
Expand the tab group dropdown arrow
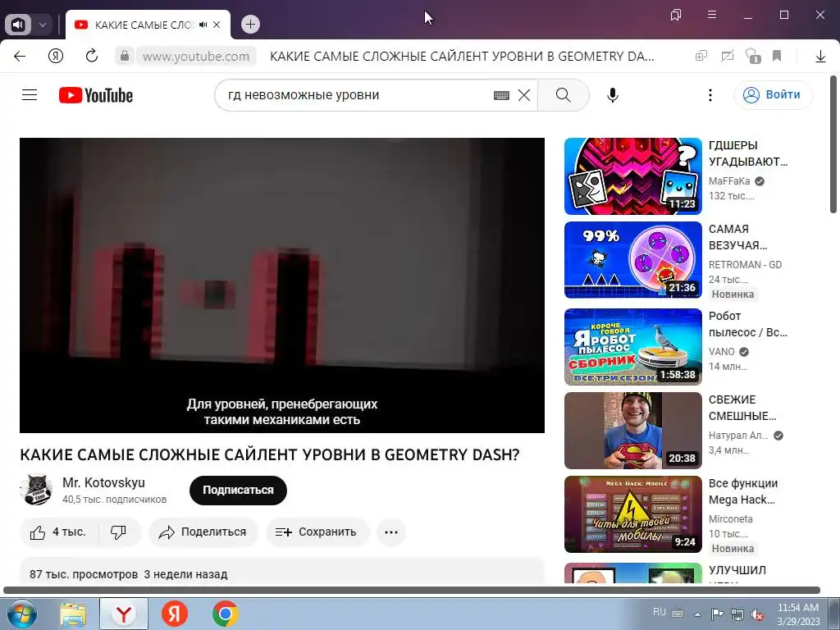click(43, 25)
